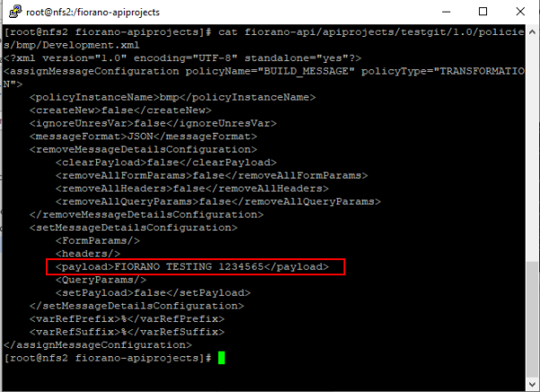Click the clearPayload false line

[166, 162]
